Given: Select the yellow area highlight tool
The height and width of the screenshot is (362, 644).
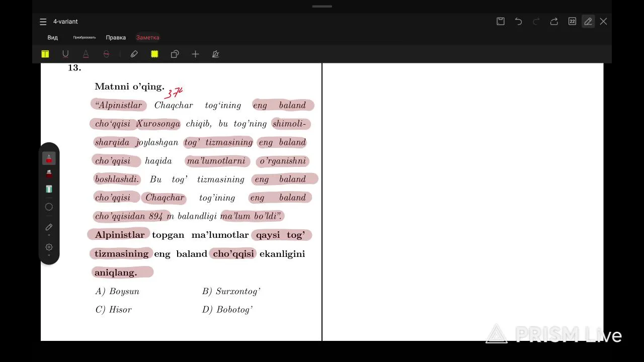Looking at the screenshot, I should [x=154, y=54].
